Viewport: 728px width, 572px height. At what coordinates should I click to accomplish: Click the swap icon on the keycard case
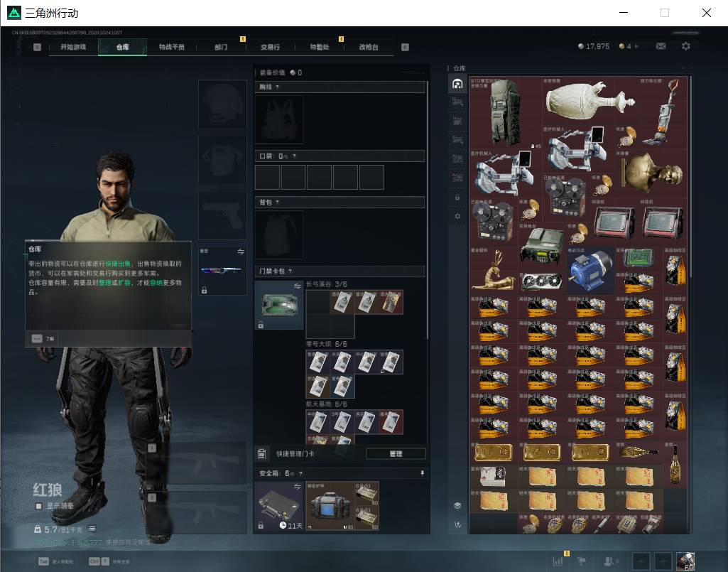(x=297, y=286)
